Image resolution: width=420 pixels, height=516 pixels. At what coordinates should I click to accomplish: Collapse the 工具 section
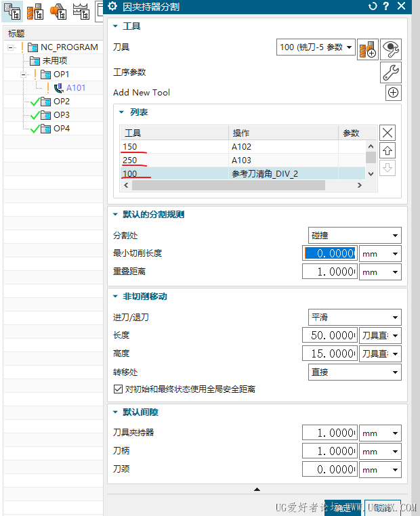[115, 26]
